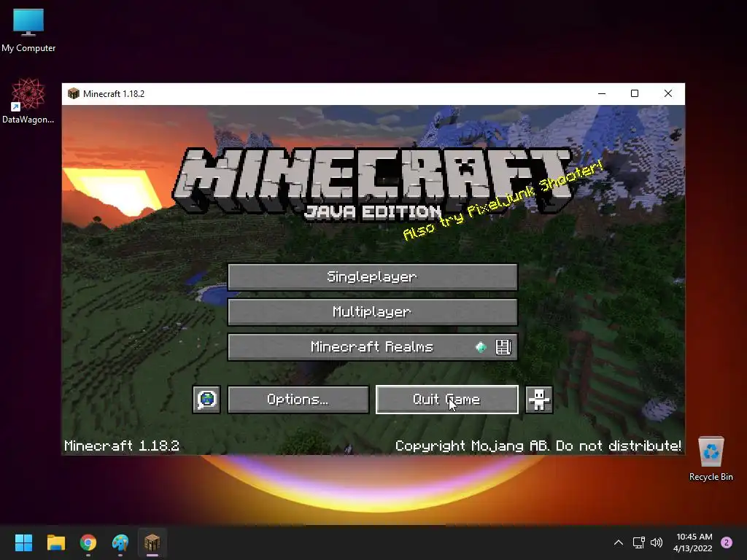Select the DataWagon desktop shortcut
Screen dimensions: 747x560
(x=28, y=101)
